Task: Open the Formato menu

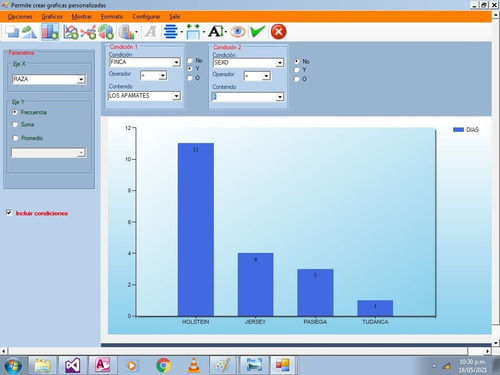Action: pyautogui.click(x=112, y=16)
